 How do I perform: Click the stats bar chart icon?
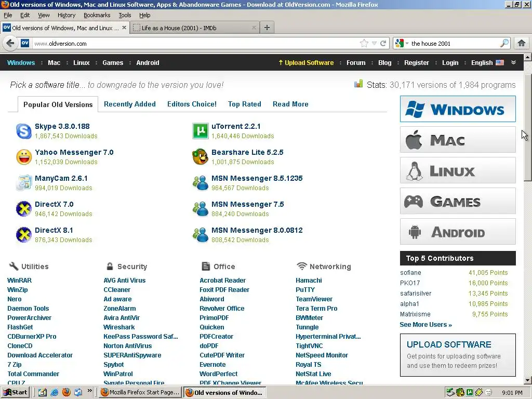tap(358, 84)
